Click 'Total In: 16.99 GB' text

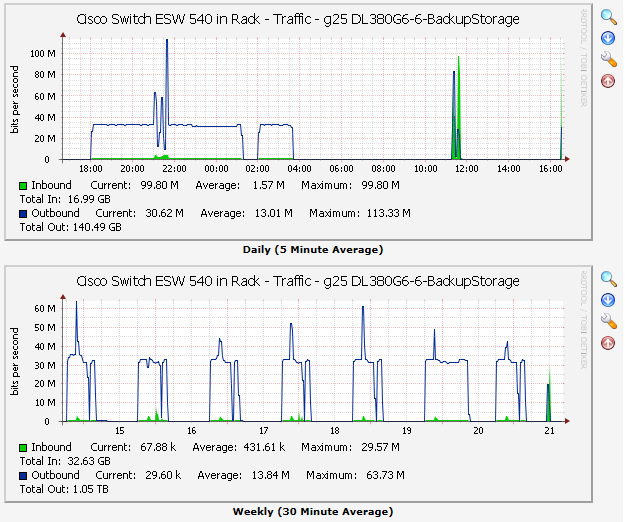(x=65, y=199)
